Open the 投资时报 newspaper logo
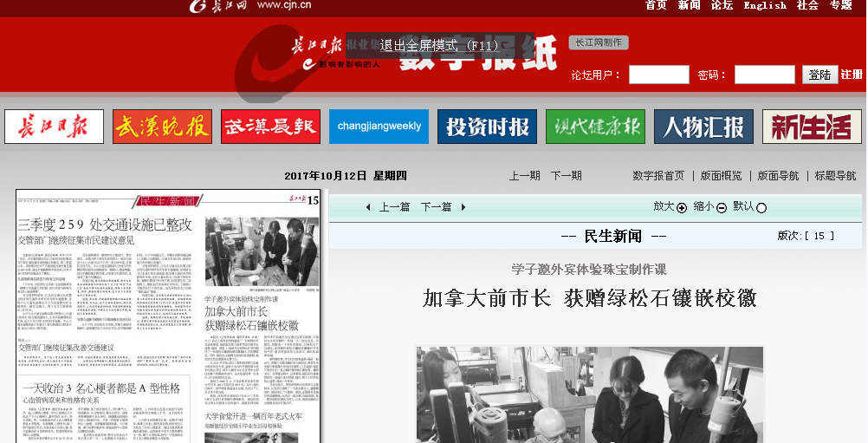Viewport: 868px width, 443px height. click(x=487, y=127)
